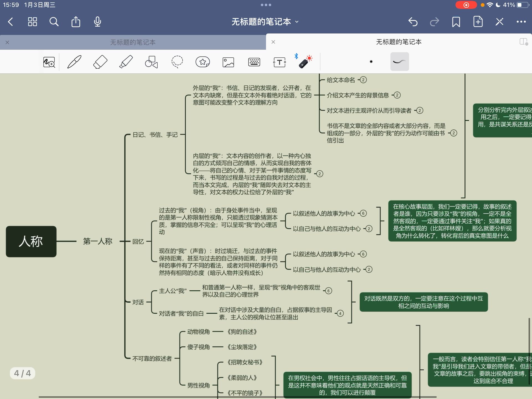Bookmark the current page

456,22
